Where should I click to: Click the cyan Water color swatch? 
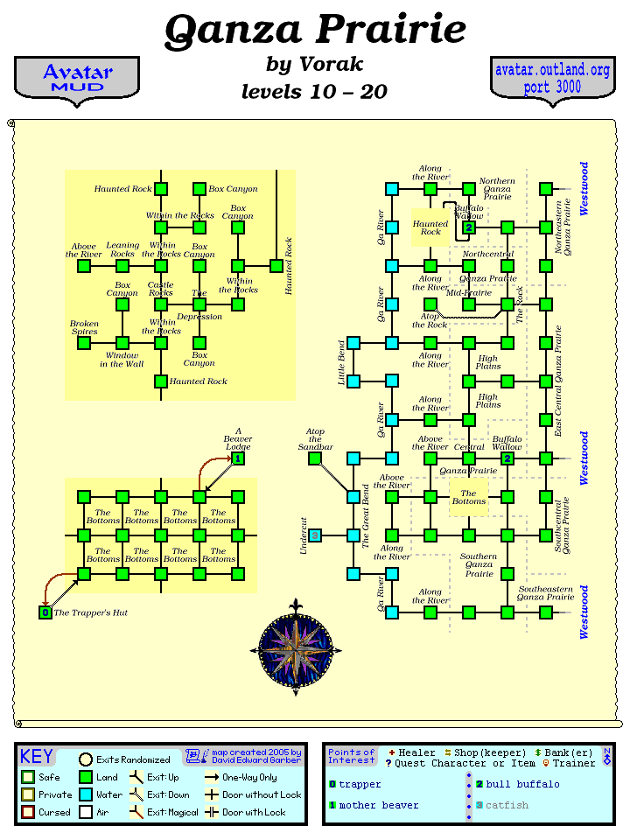[x=86, y=794]
